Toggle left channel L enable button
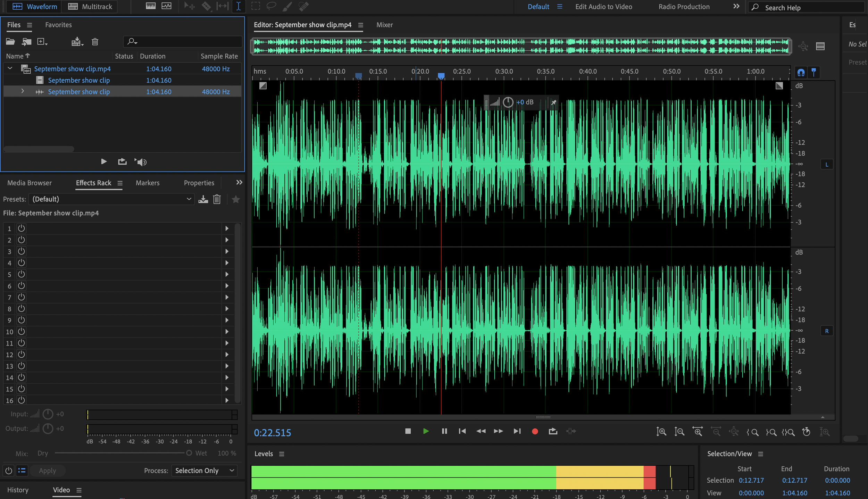This screenshot has height=499, width=868. (827, 165)
